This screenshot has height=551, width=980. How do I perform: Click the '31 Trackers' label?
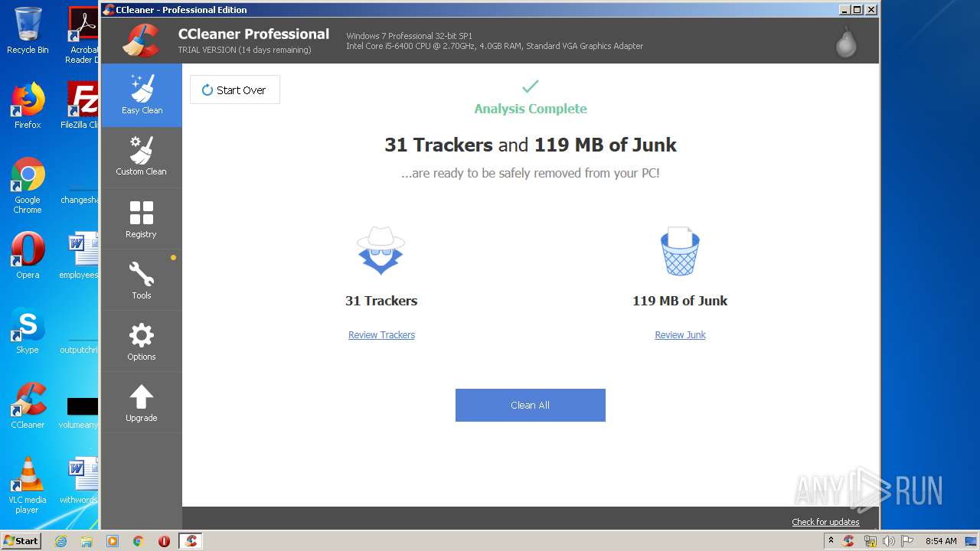click(381, 301)
